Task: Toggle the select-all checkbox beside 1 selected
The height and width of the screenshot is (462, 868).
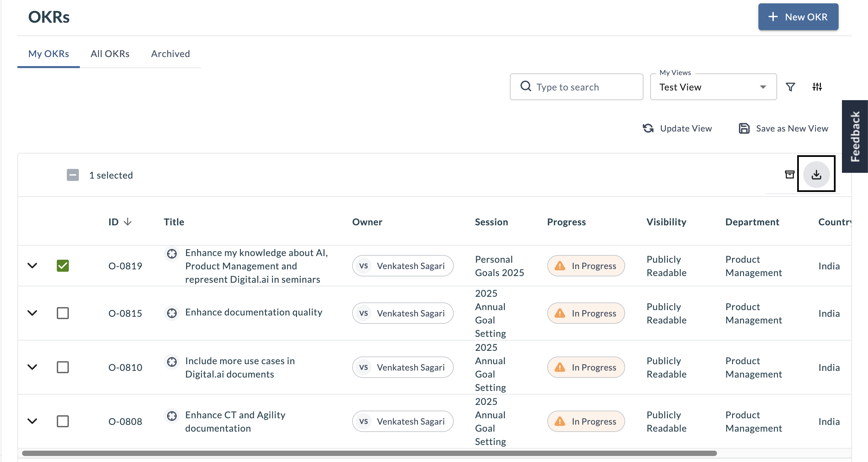Action: [x=73, y=175]
